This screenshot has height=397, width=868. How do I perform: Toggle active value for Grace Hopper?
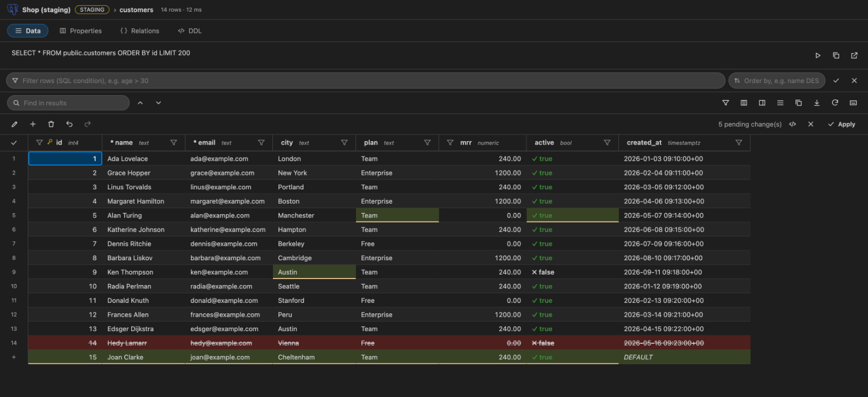572,173
